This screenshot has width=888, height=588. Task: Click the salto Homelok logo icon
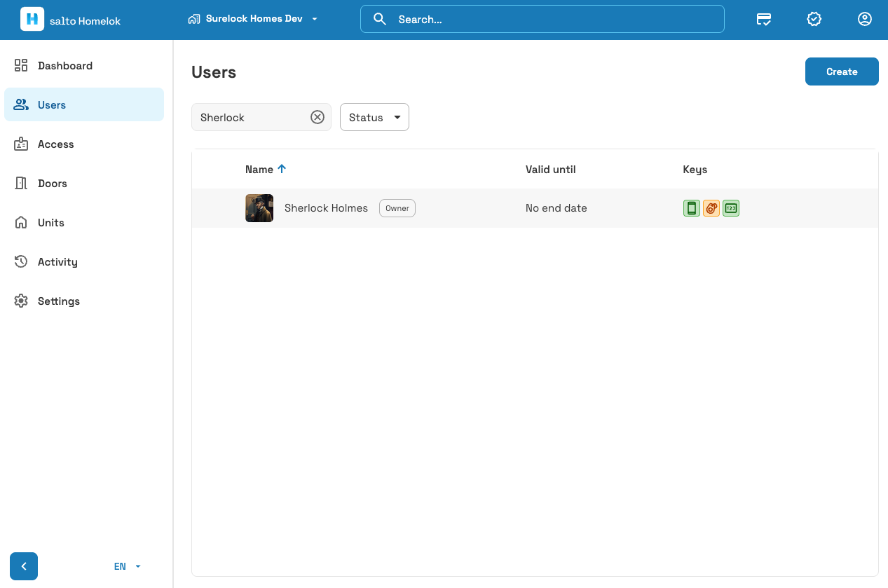pyautogui.click(x=32, y=19)
